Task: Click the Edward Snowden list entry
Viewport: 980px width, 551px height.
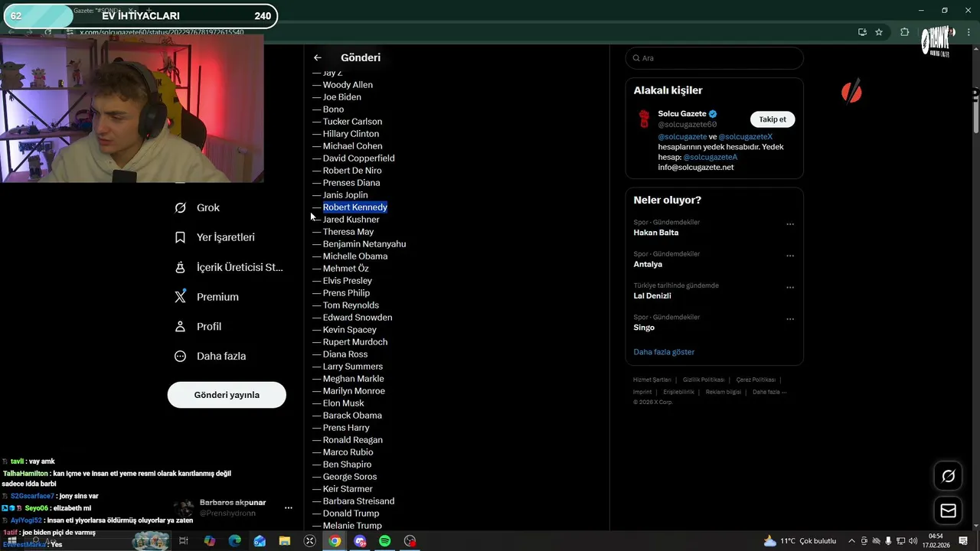Action: (358, 318)
